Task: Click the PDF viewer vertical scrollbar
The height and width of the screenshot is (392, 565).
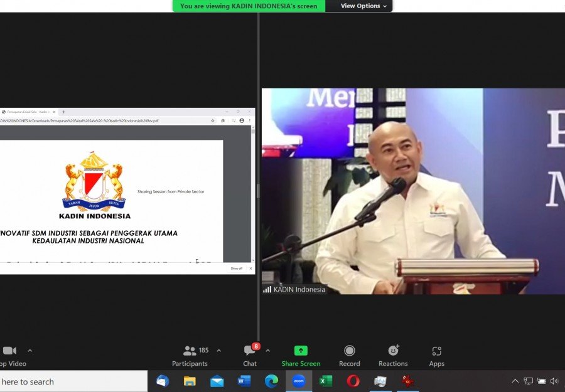Action: 253,194
